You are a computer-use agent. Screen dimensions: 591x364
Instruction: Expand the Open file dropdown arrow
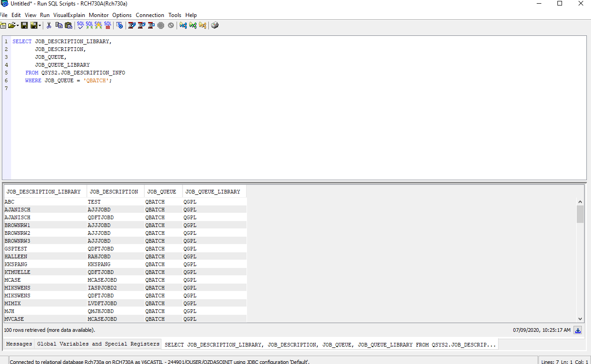[x=17, y=25]
